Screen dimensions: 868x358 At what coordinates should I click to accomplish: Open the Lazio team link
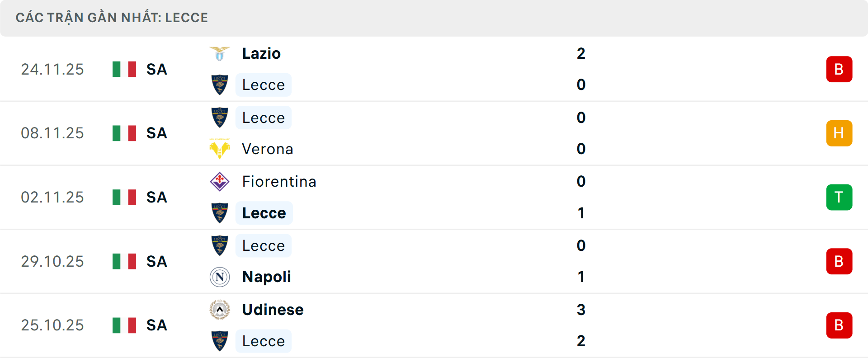tap(261, 54)
